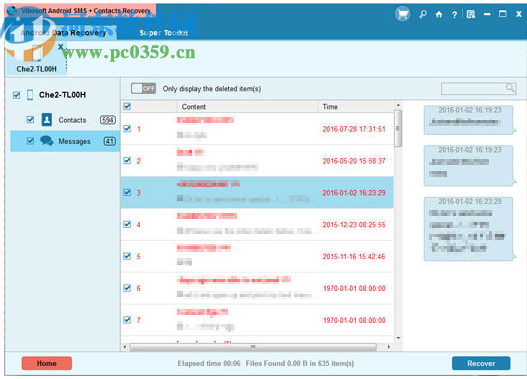Select message dated 2015-12-23 08:25:55
Screen dimensions: 527x379
[257, 224]
